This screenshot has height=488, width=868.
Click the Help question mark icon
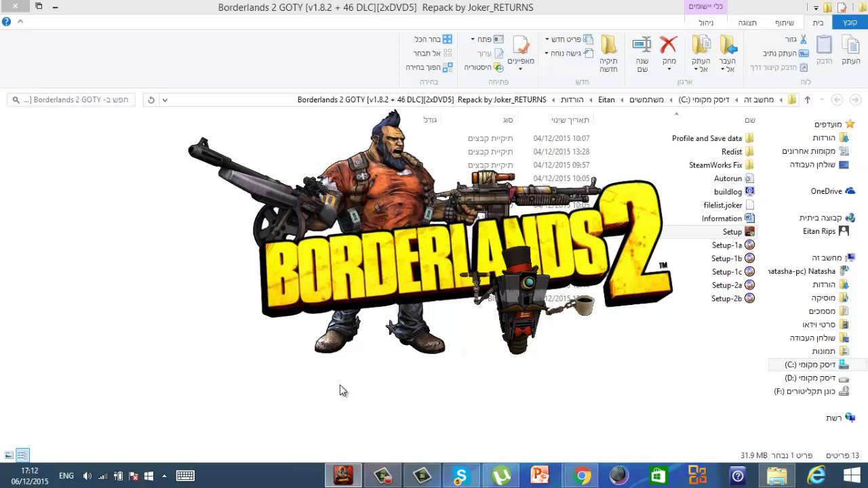point(6,22)
